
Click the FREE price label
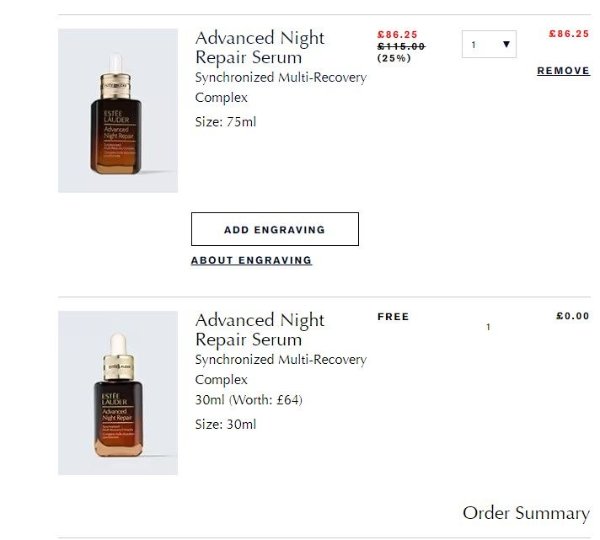click(x=393, y=317)
